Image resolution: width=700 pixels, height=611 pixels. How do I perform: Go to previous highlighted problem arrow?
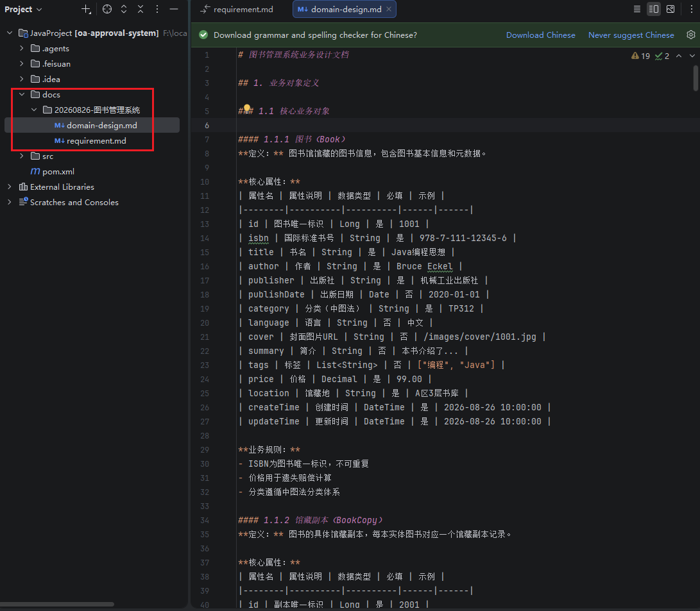(679, 56)
